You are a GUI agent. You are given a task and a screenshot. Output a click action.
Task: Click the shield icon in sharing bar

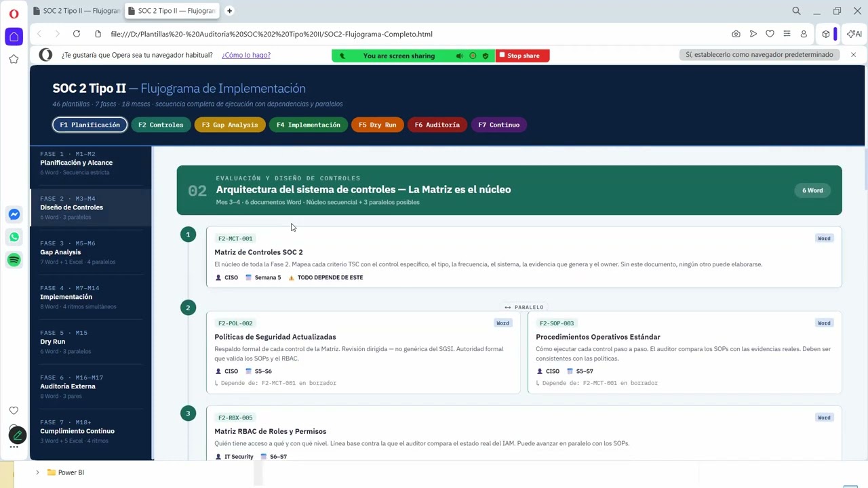(486, 56)
